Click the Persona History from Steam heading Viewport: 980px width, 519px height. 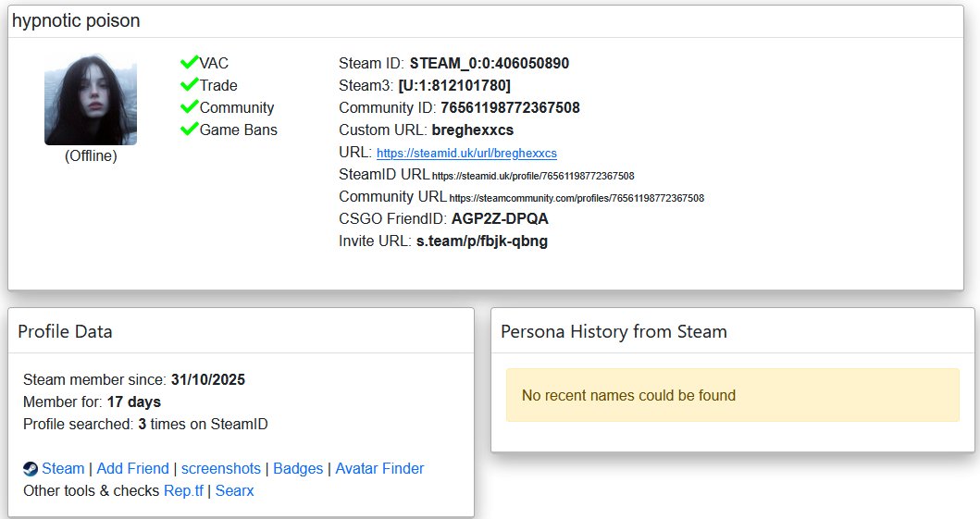[614, 331]
